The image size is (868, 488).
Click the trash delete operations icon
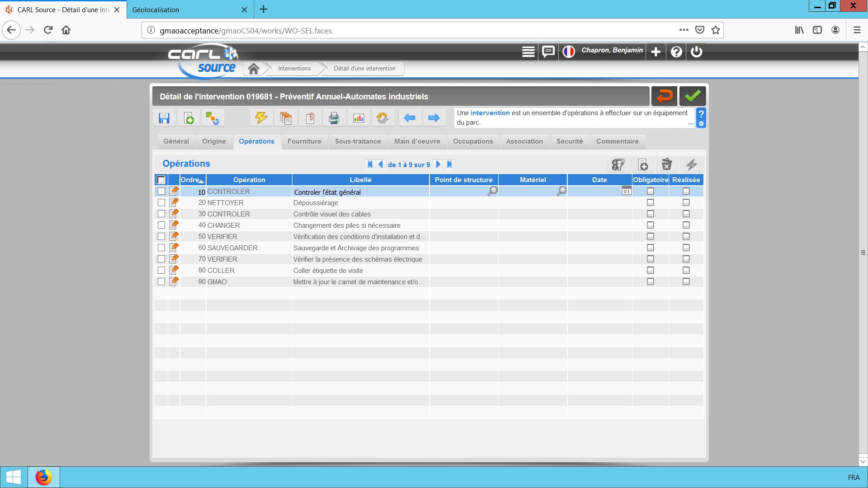point(667,164)
